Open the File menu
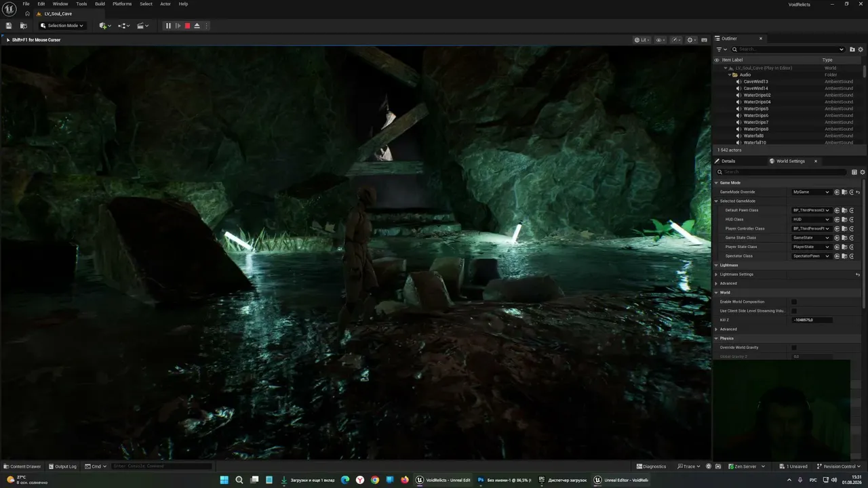 [x=26, y=4]
